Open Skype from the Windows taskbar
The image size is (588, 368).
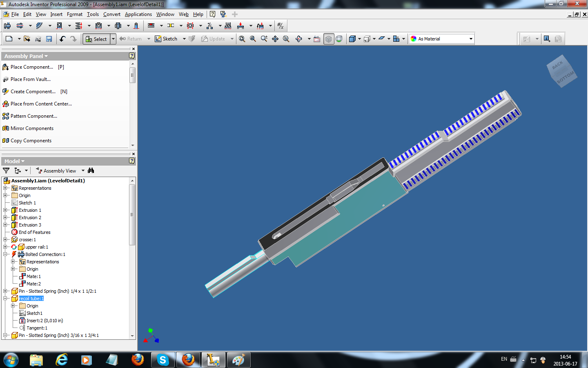point(163,360)
